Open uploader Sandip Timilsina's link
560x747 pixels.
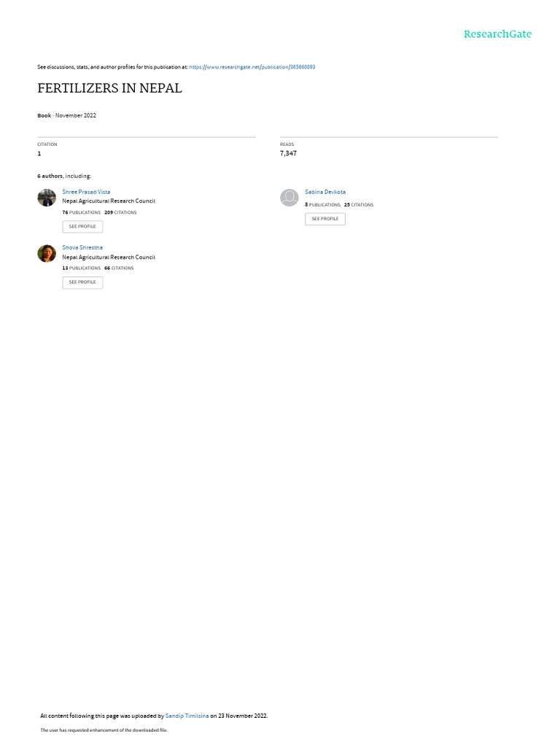[187, 716]
